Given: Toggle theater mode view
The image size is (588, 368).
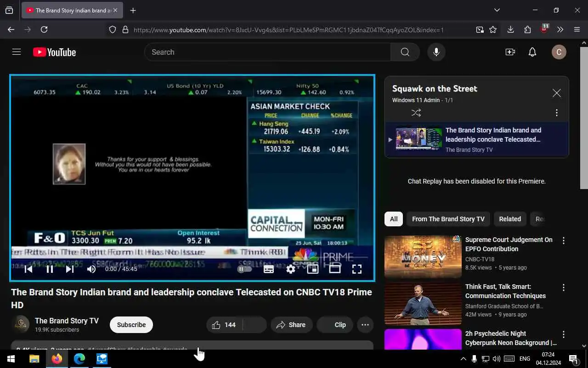Looking at the screenshot, I should click(x=335, y=269).
